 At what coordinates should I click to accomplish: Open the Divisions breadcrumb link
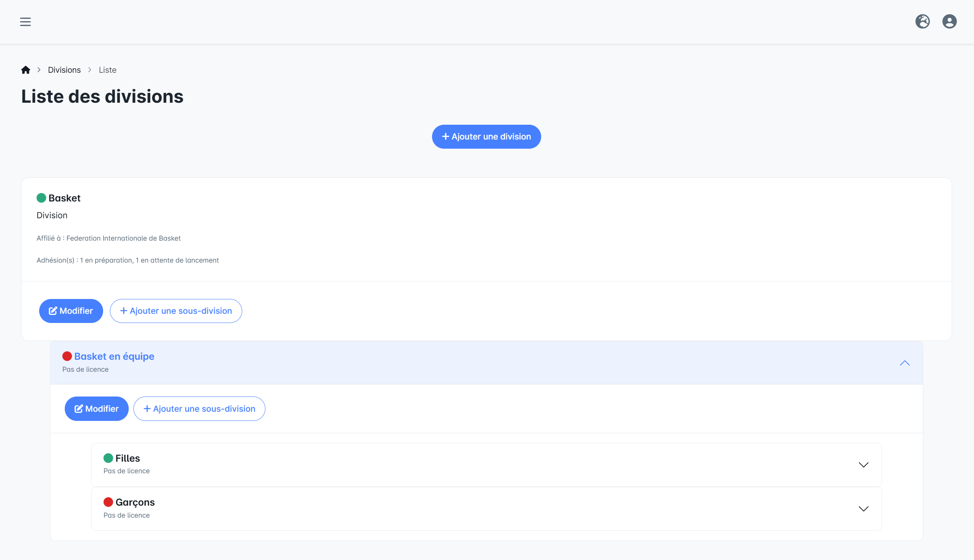(x=64, y=70)
